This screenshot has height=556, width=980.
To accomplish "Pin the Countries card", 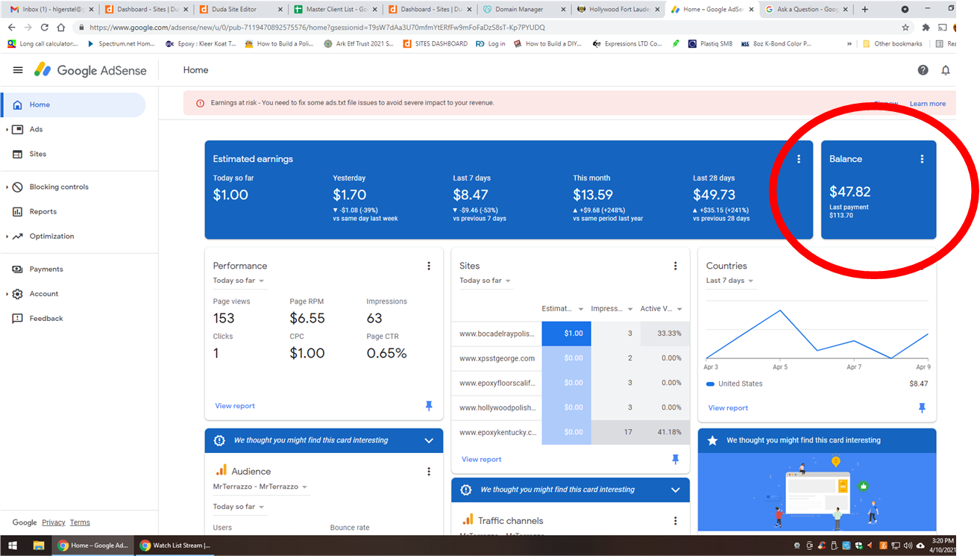I will (x=922, y=408).
